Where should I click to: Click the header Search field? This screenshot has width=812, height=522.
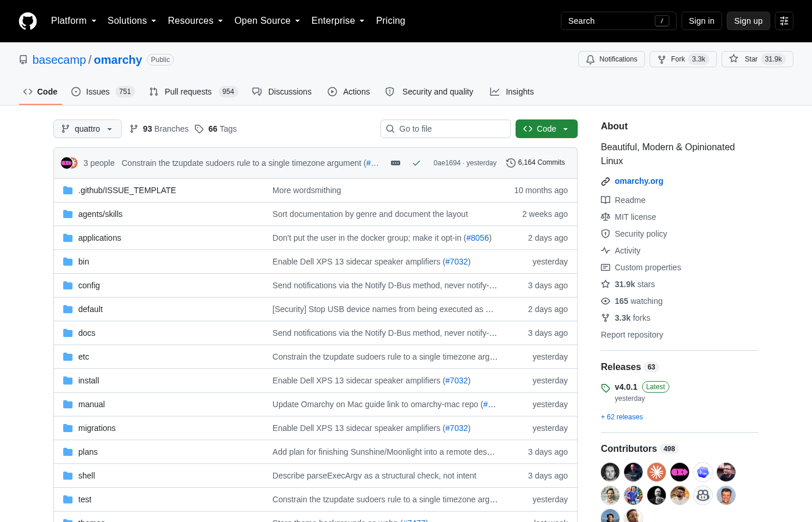[x=619, y=21]
